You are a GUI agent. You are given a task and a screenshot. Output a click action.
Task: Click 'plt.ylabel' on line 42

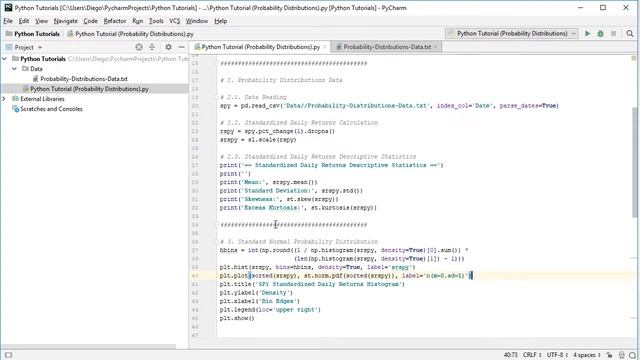[x=237, y=293]
